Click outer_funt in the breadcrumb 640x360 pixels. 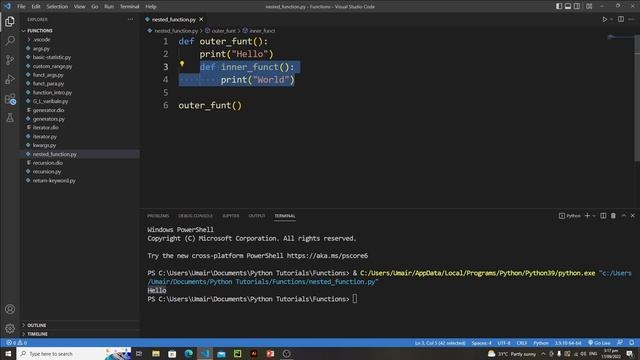pos(223,31)
